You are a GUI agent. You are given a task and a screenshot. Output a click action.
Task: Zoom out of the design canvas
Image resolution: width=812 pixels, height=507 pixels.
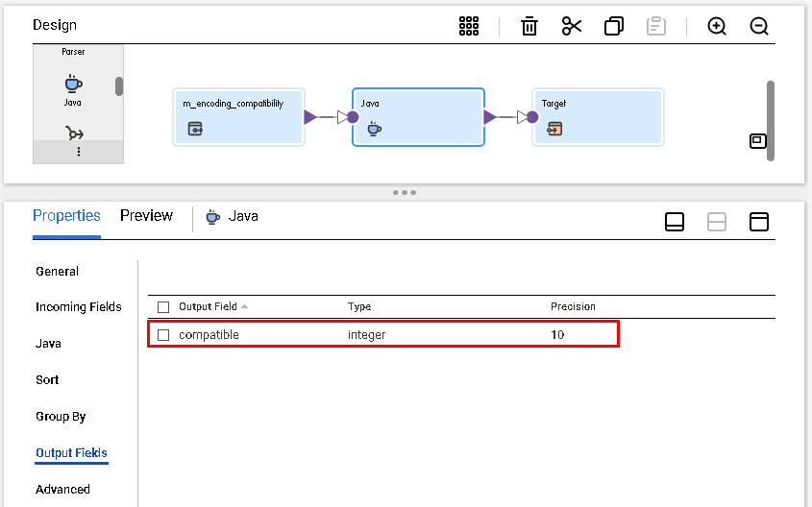[x=759, y=26]
